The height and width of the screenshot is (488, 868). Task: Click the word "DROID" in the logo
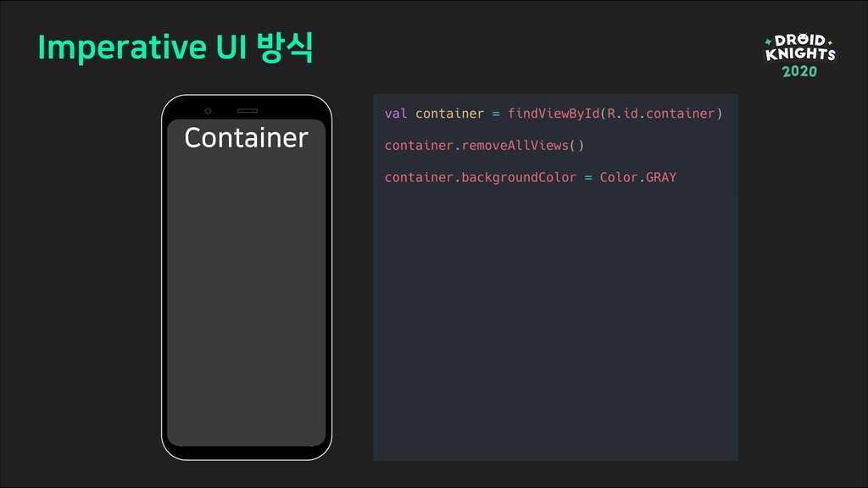click(799, 41)
